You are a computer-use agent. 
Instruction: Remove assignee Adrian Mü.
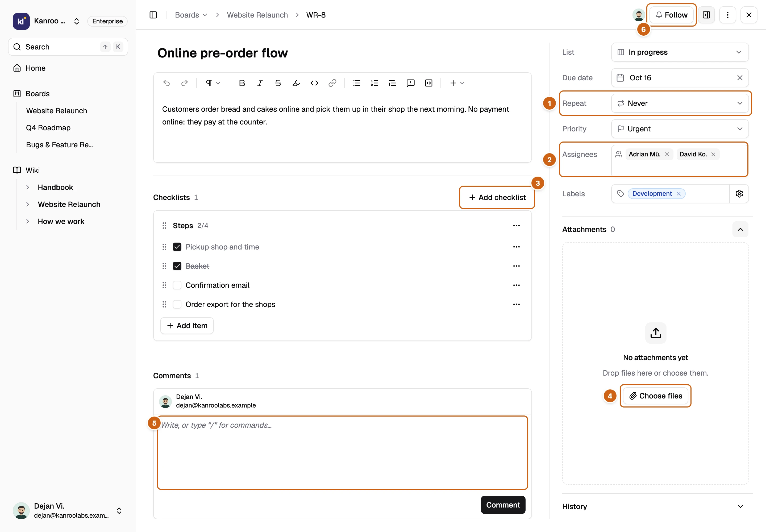coord(667,154)
